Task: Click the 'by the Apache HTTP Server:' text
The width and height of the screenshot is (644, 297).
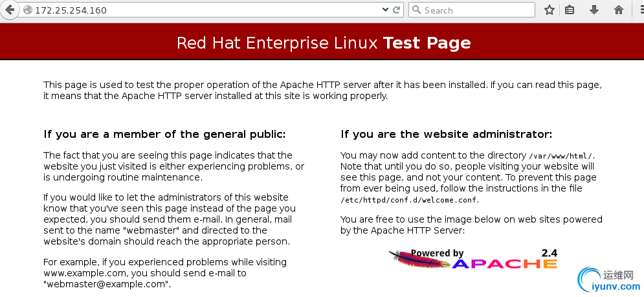Action: 403,230
